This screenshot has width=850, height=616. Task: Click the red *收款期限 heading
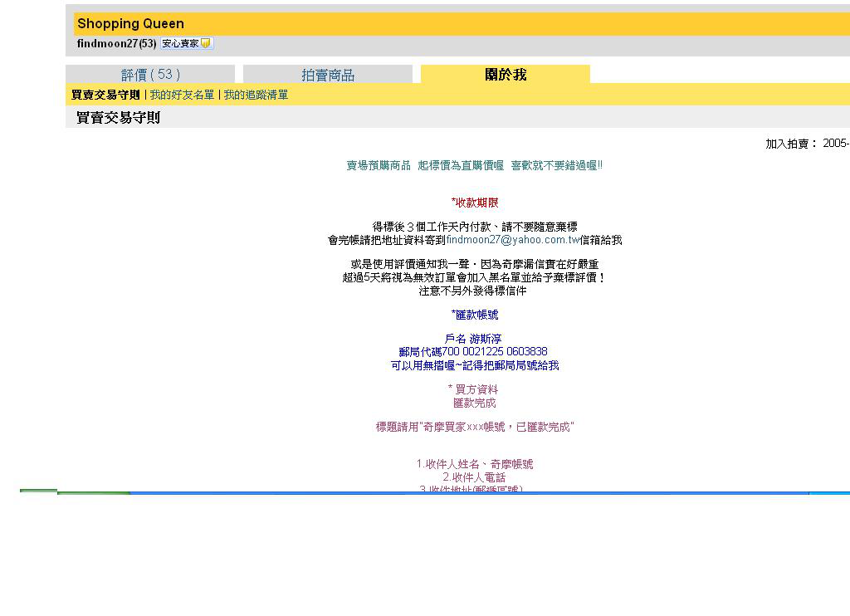[x=474, y=203]
